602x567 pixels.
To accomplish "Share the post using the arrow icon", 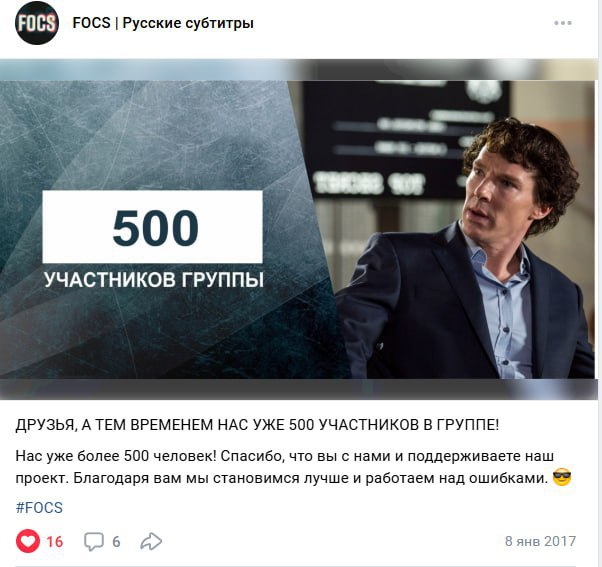I will 151,541.
